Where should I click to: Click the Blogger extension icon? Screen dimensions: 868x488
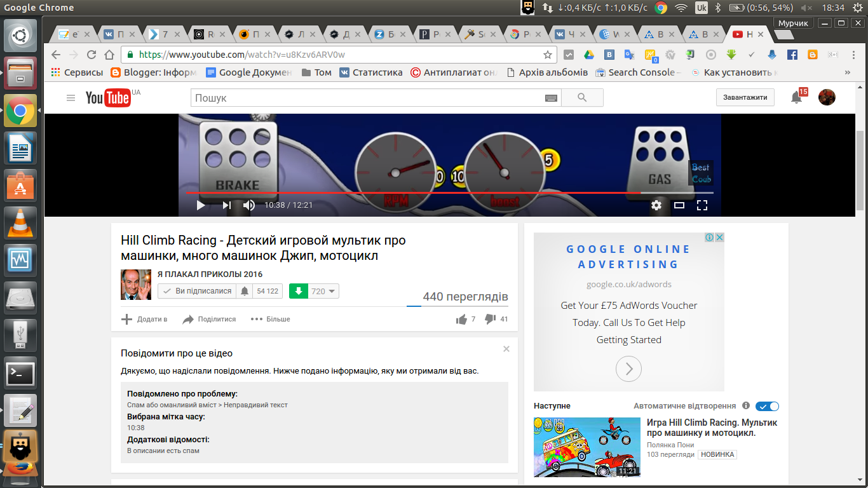813,55
